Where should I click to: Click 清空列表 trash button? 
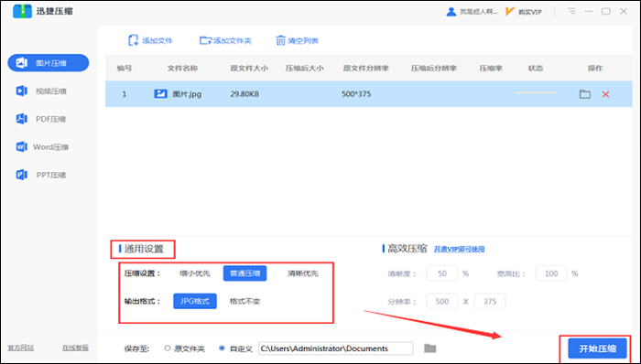click(x=298, y=40)
